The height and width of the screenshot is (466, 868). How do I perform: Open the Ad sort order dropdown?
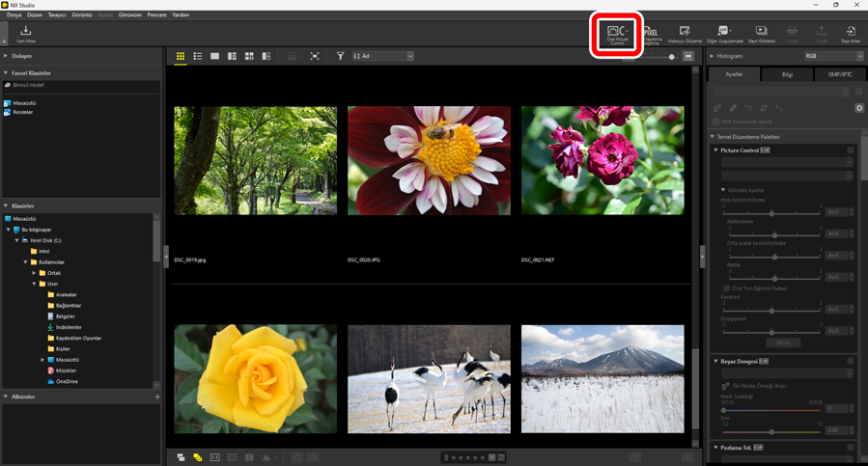pos(383,57)
